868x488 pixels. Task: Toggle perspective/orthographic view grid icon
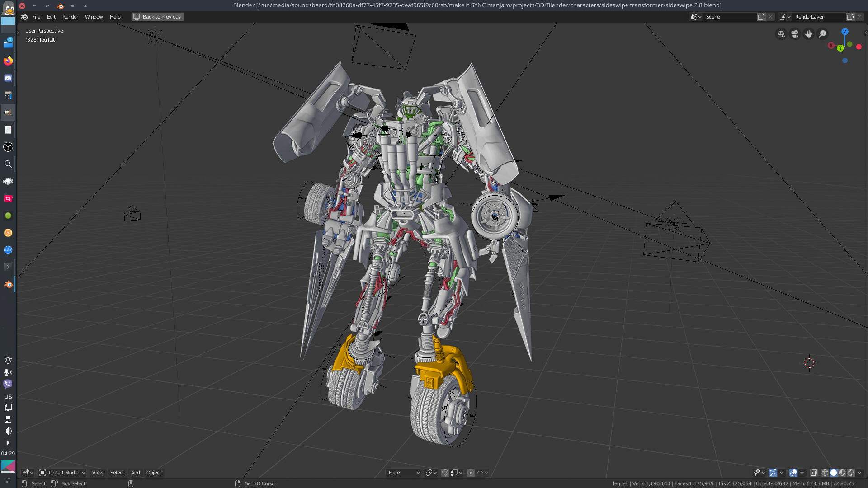point(781,34)
